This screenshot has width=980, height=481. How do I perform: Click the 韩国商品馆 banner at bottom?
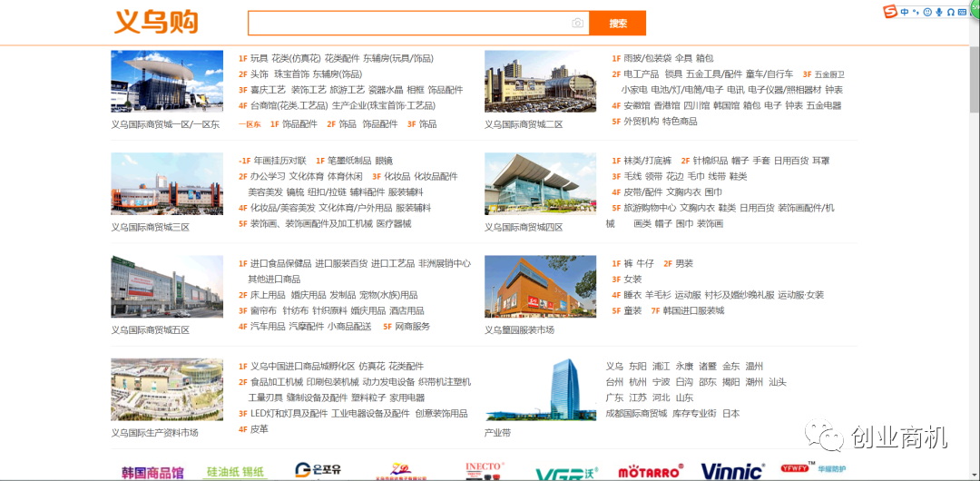pos(152,472)
